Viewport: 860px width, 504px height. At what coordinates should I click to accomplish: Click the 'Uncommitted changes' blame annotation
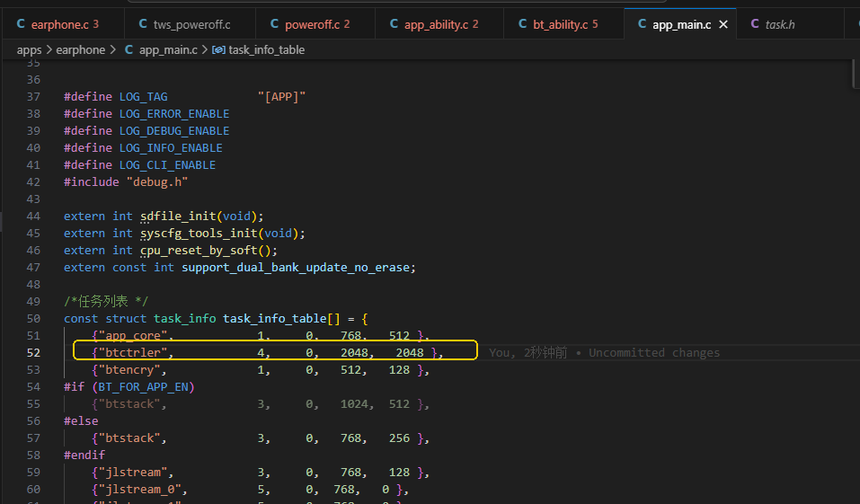point(654,353)
